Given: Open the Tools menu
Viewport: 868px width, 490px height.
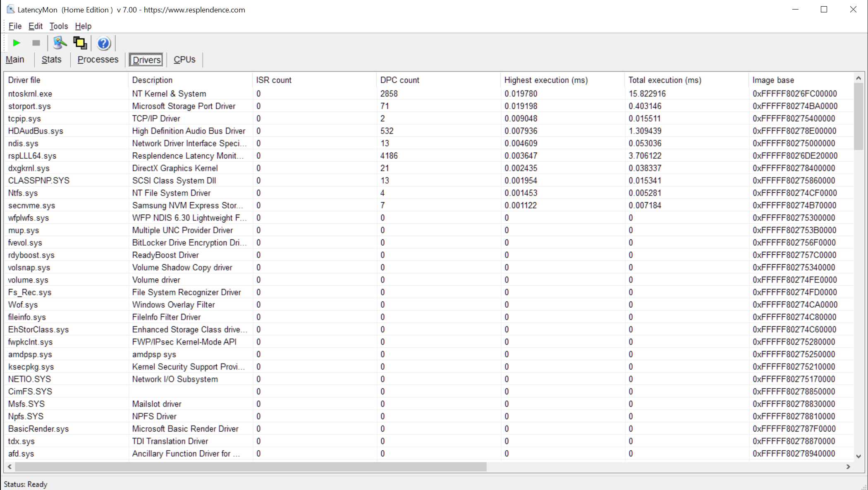Looking at the screenshot, I should pos(59,26).
